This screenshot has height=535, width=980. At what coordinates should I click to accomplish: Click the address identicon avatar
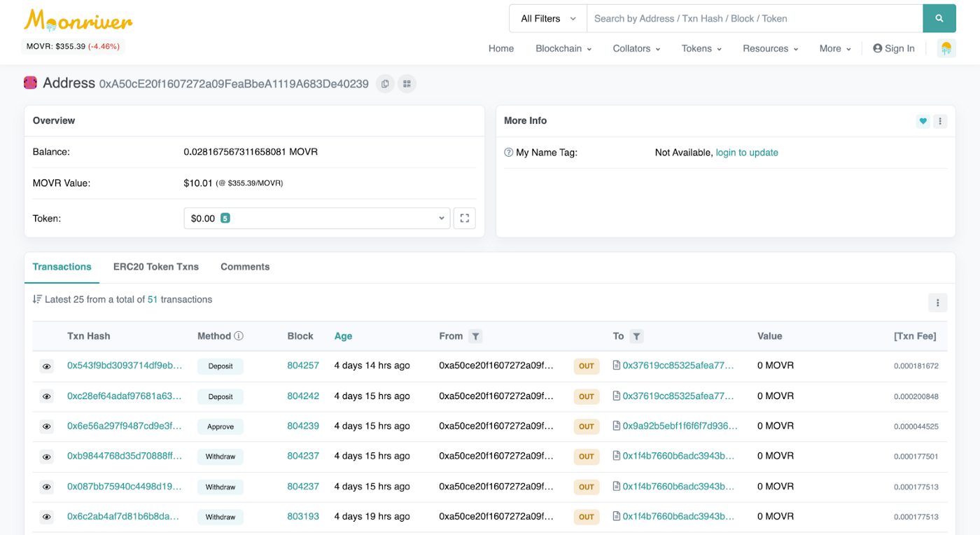pos(30,83)
